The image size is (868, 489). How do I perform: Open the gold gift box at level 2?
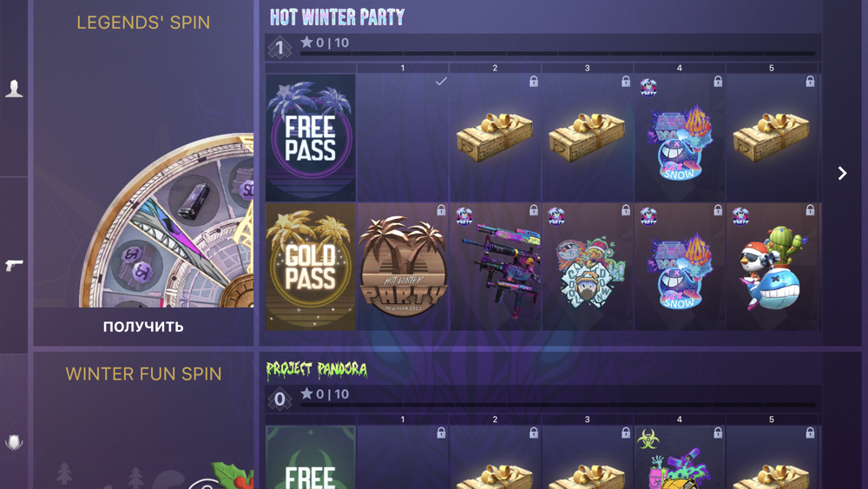(495, 137)
